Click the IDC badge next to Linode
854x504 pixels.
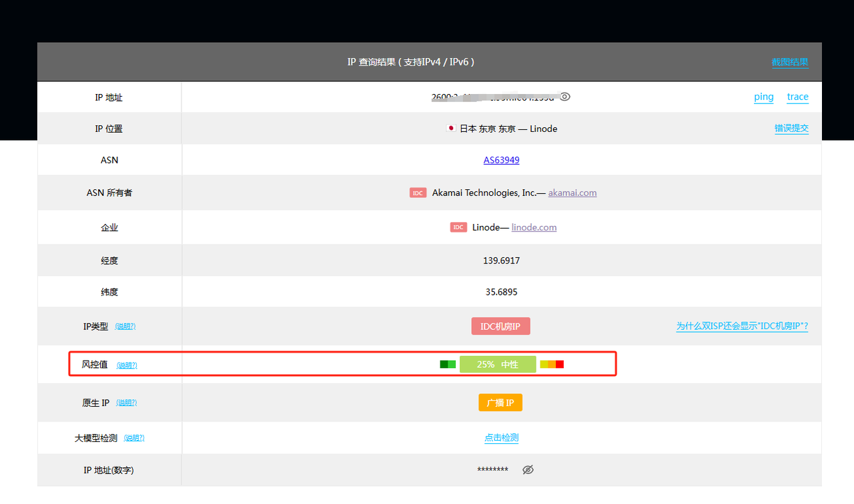(x=458, y=227)
